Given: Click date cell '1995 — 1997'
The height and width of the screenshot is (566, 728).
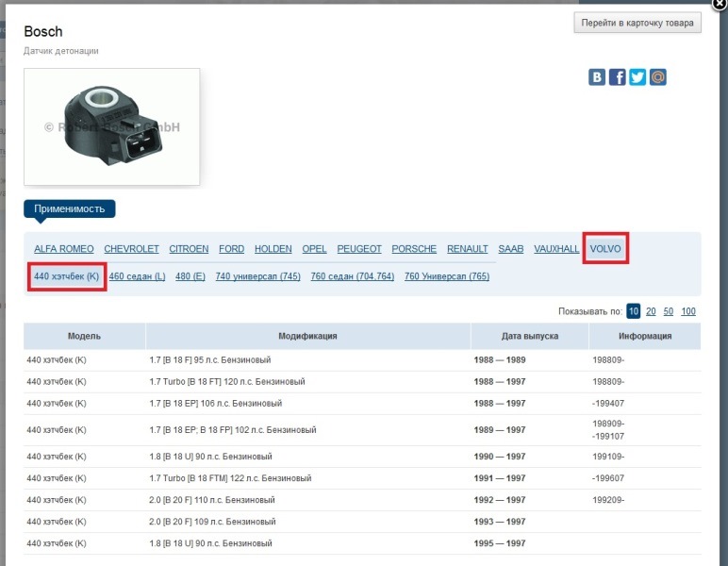Looking at the screenshot, I should [500, 543].
